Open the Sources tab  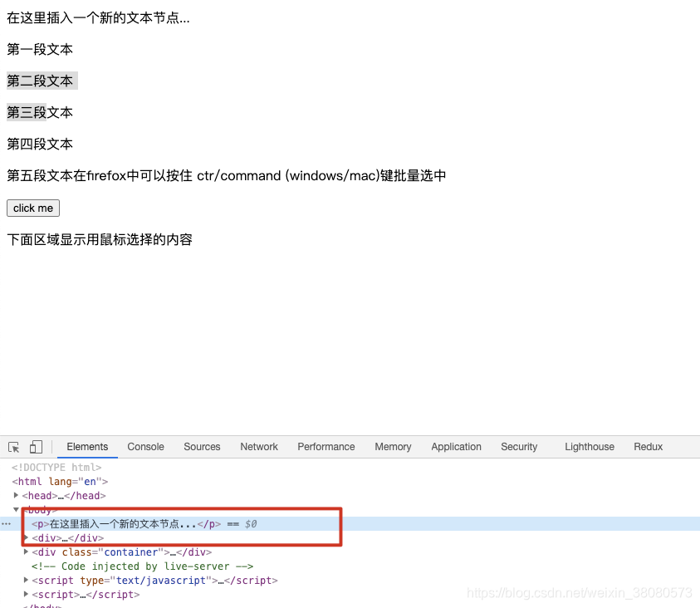pyautogui.click(x=202, y=447)
